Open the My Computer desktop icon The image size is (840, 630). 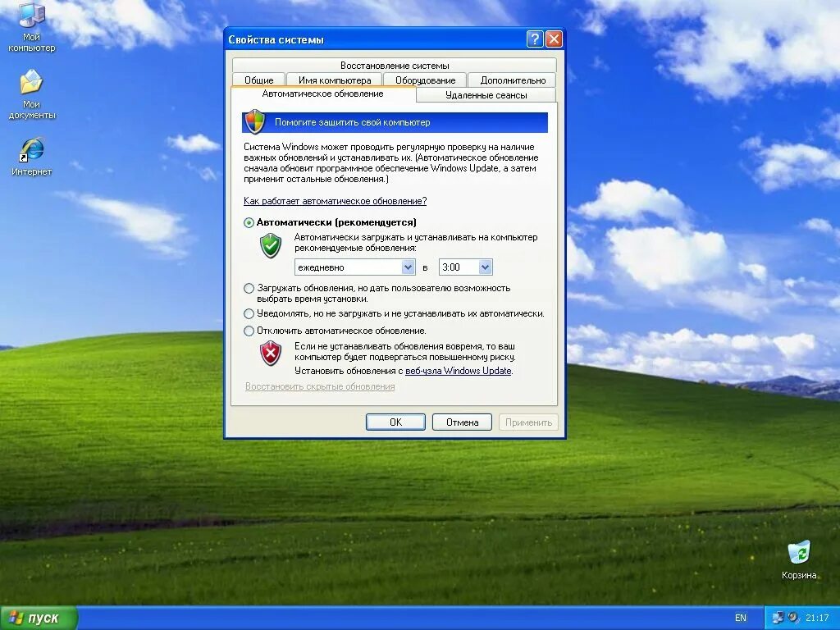pyautogui.click(x=32, y=27)
